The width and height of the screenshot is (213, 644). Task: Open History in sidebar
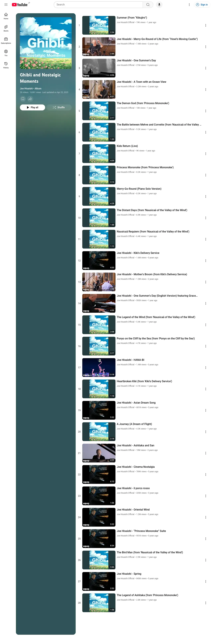click(x=6, y=65)
